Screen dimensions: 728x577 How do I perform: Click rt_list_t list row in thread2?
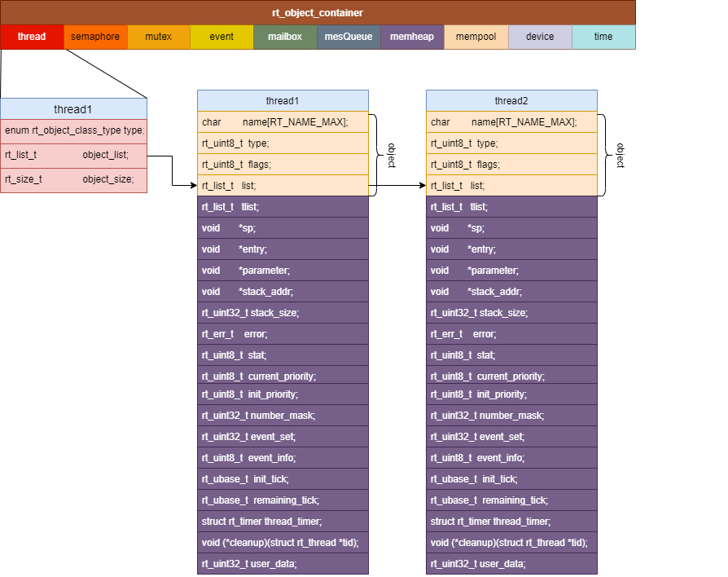pyautogui.click(x=511, y=185)
